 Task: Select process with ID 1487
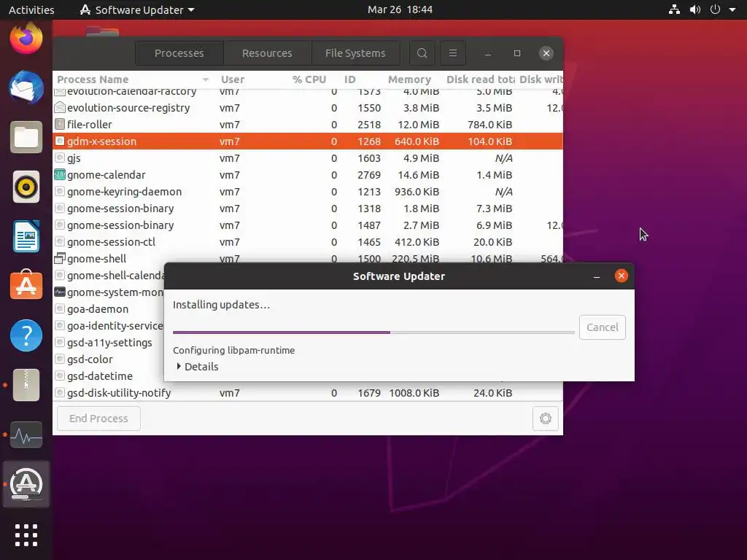(308, 225)
